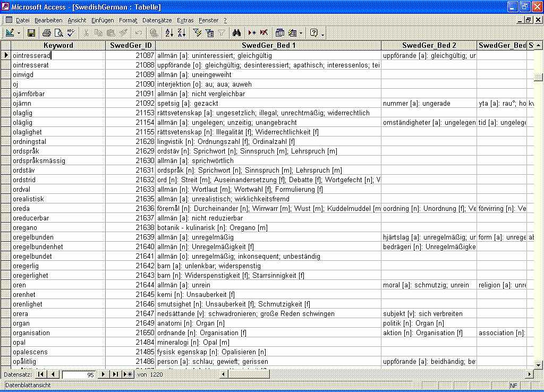The height and width of the screenshot is (392, 544).
Task: Print the table using the printer icon
Action: tap(47, 33)
